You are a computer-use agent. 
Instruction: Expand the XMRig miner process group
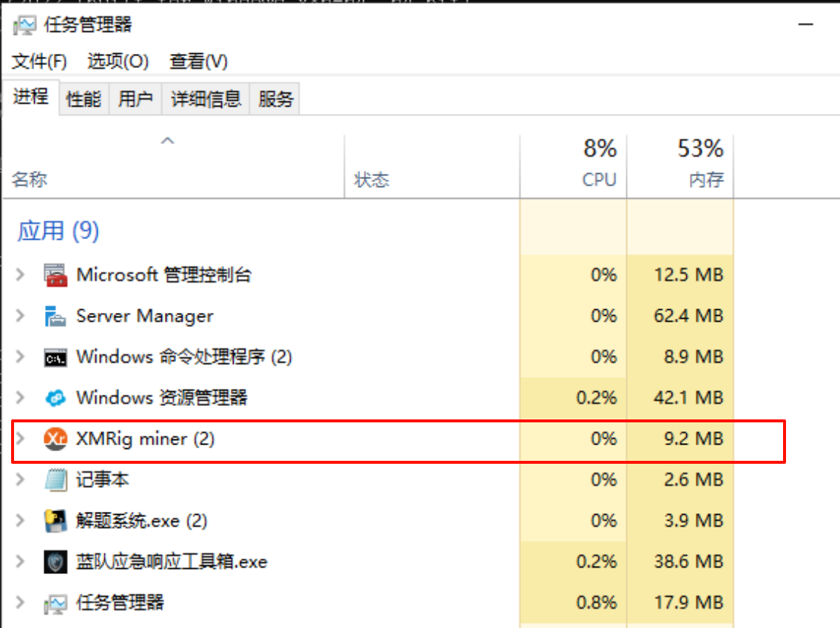point(21,439)
